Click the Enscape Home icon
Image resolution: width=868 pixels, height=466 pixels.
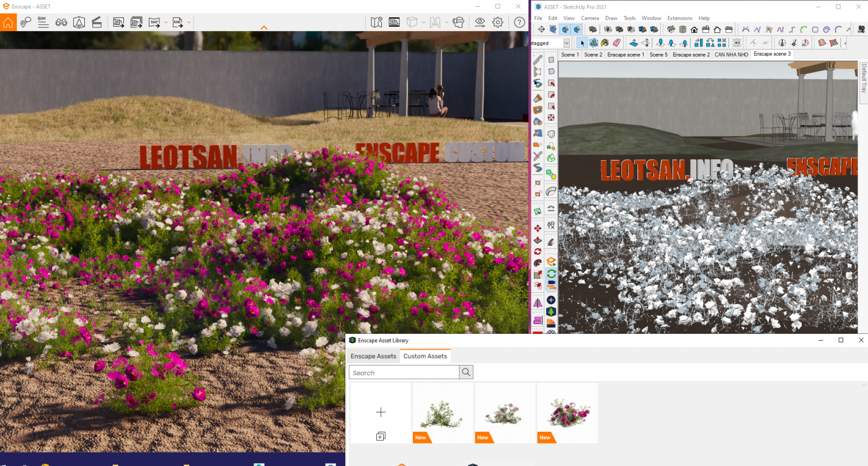(x=8, y=22)
